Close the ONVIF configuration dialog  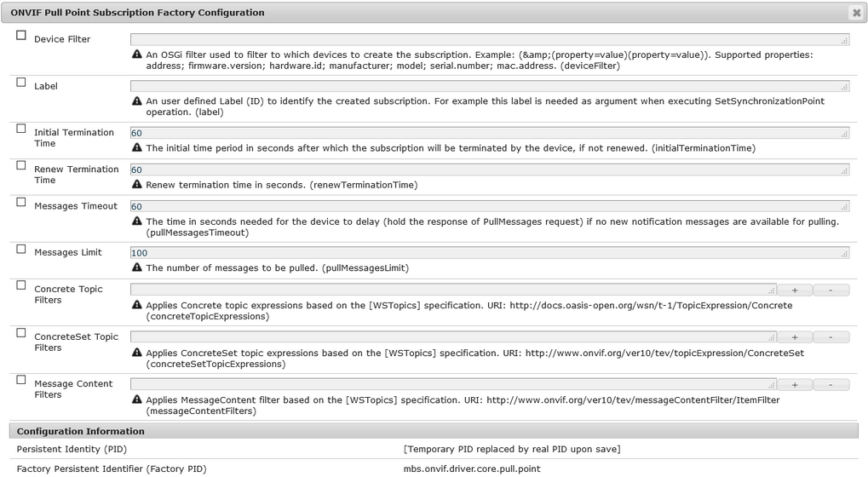(856, 13)
